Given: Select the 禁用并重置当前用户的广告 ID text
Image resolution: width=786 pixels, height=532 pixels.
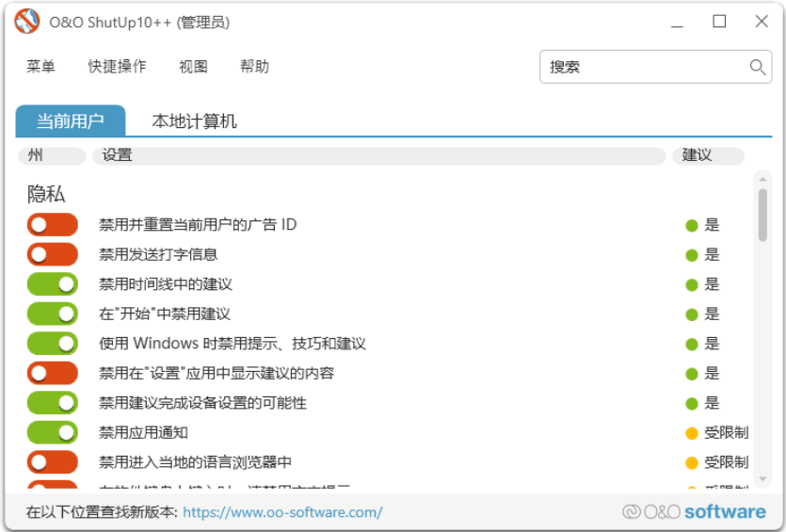Looking at the screenshot, I should 198,225.
